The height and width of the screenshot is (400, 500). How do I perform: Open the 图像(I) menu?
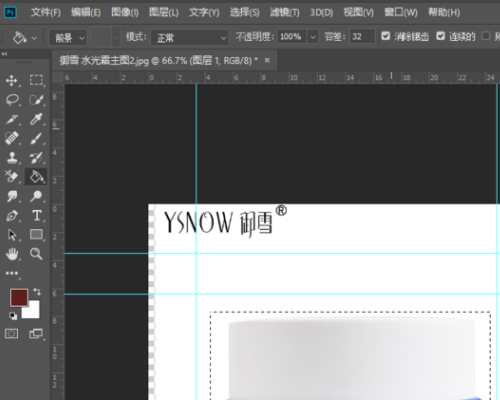click(125, 13)
